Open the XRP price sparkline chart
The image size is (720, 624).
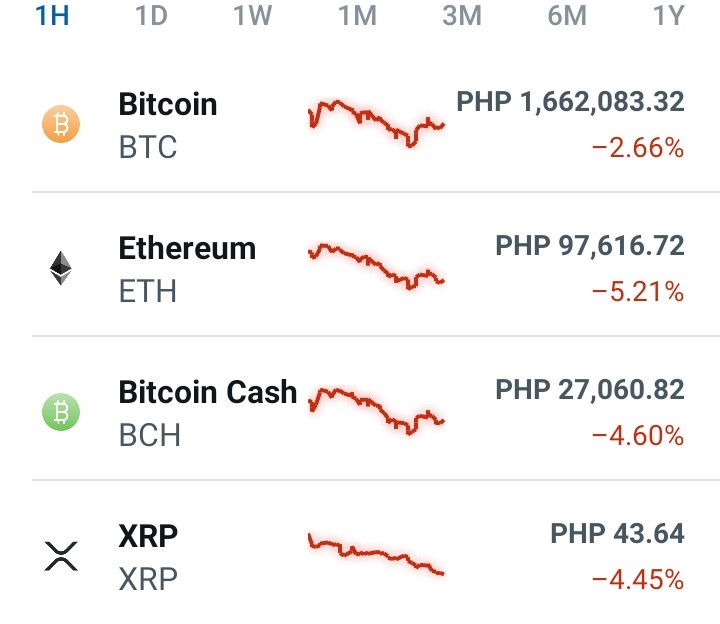click(x=376, y=554)
